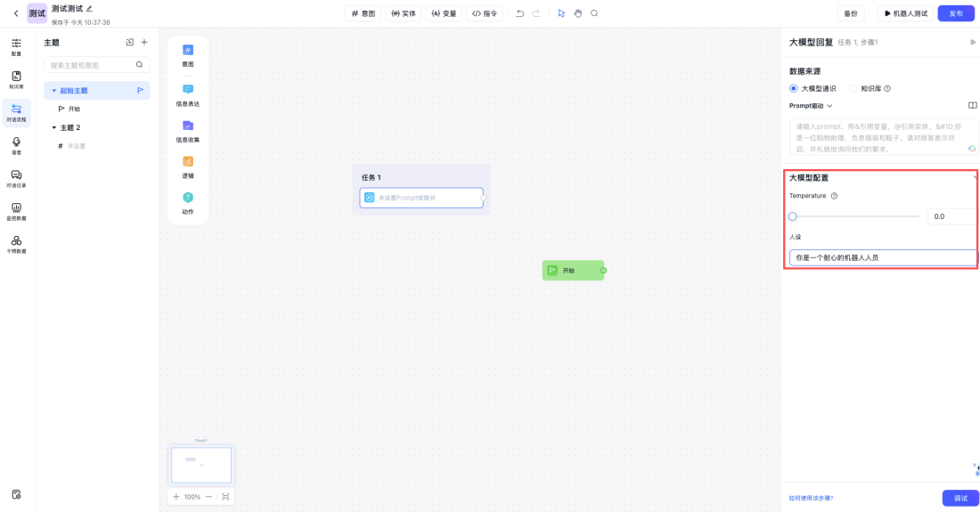Click the 逻辑 node icon
This screenshot has height=512, width=980.
pos(188,161)
